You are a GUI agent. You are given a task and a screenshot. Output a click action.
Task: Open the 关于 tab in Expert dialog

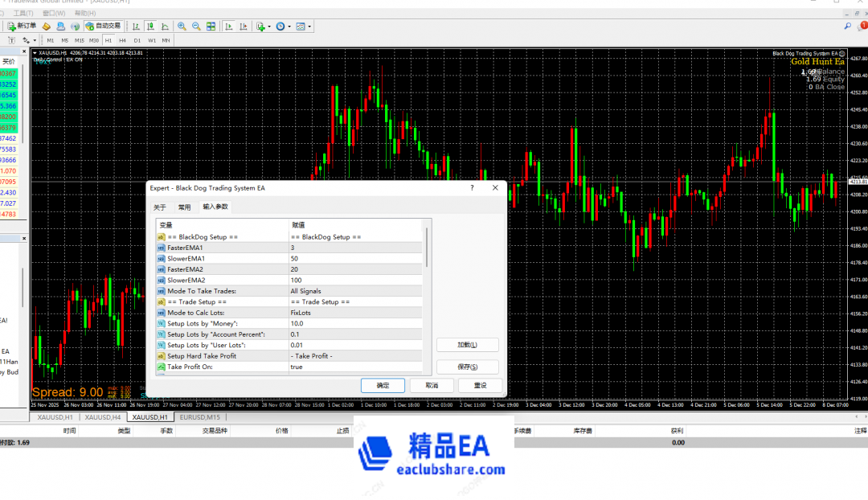pyautogui.click(x=160, y=207)
